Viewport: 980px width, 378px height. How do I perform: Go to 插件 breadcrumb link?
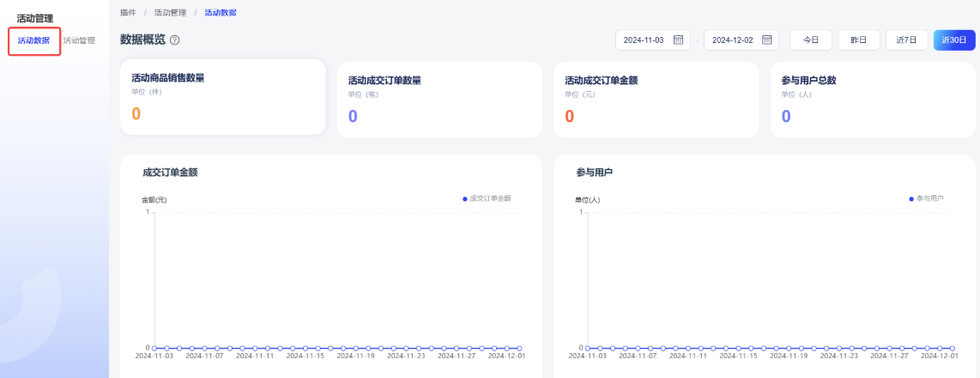tap(128, 13)
